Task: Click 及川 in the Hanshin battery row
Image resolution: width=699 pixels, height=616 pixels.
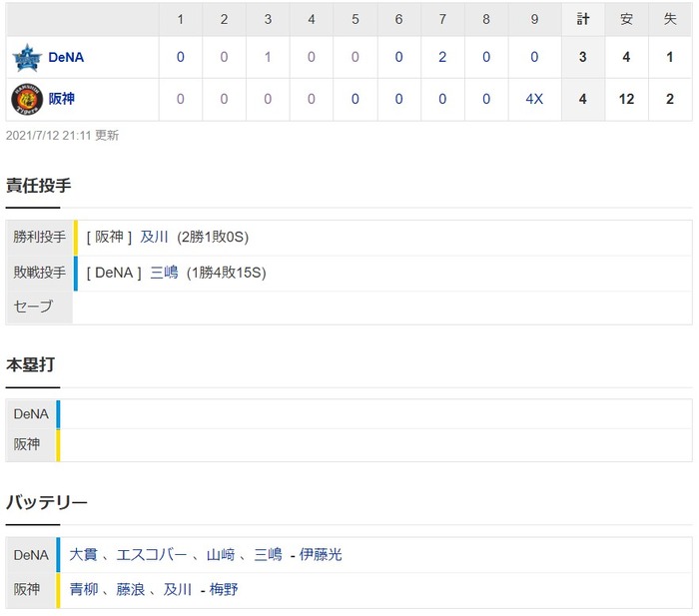Action: click(x=178, y=590)
